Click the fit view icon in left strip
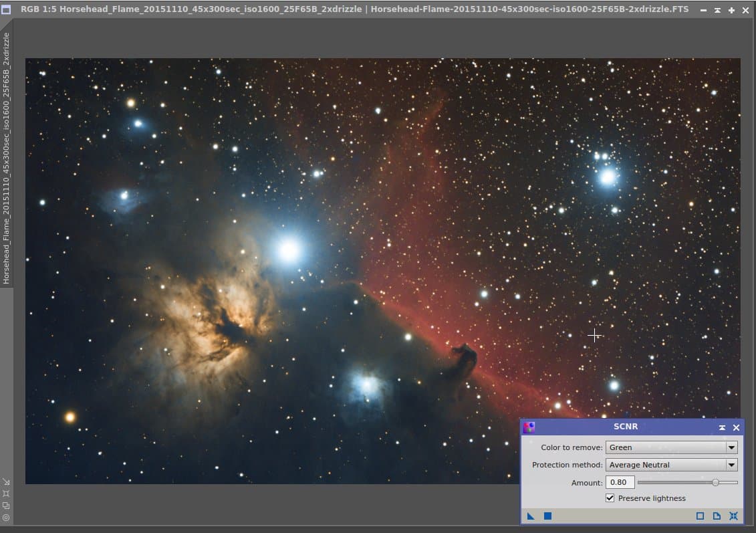Viewport: 756px width, 533px height. click(6, 494)
